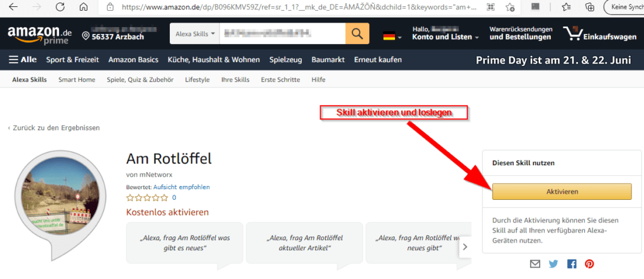The height and width of the screenshot is (279, 644).
Task: Click the Diesen Skill nutzen heading
Action: pyautogui.click(x=523, y=163)
